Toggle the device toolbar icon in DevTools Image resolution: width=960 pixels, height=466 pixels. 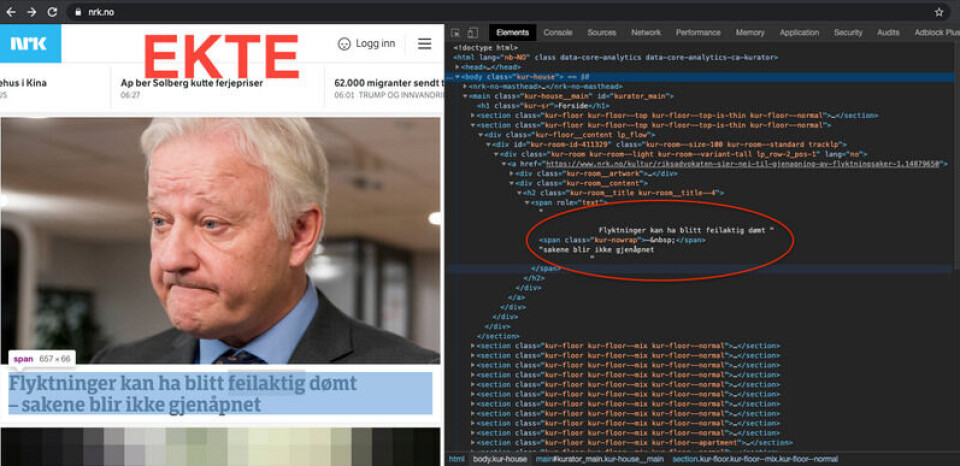click(471, 33)
